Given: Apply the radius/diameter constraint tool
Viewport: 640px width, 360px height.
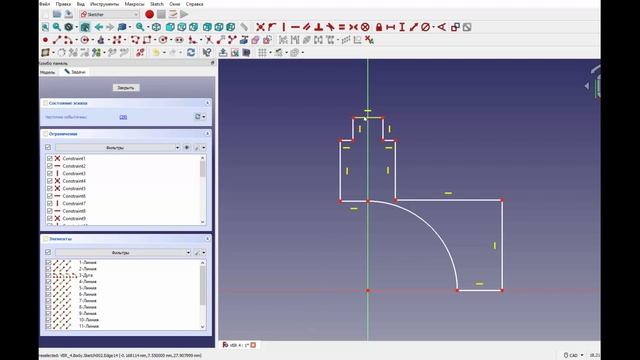Looking at the screenshot, I should [425, 27].
